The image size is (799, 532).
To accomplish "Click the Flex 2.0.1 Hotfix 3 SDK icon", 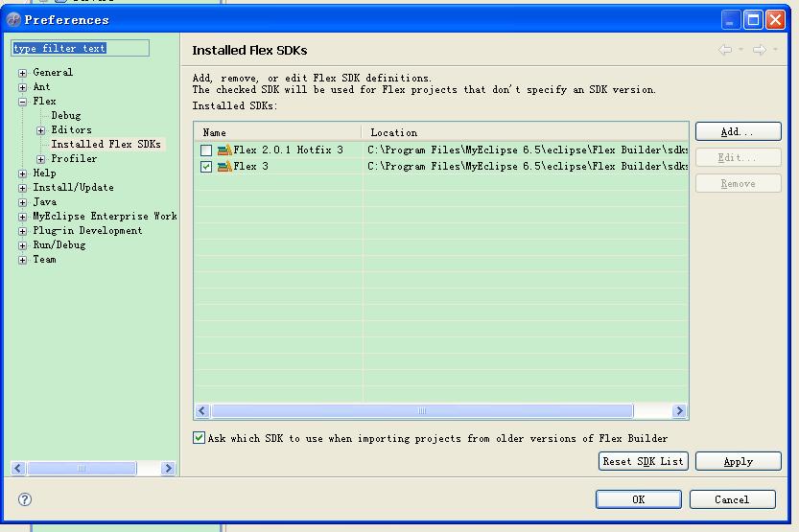I will pyautogui.click(x=224, y=150).
